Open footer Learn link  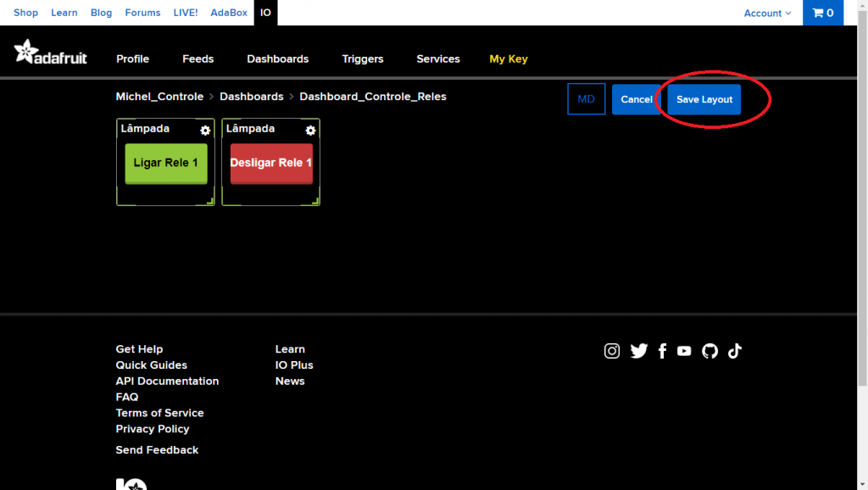coord(290,348)
